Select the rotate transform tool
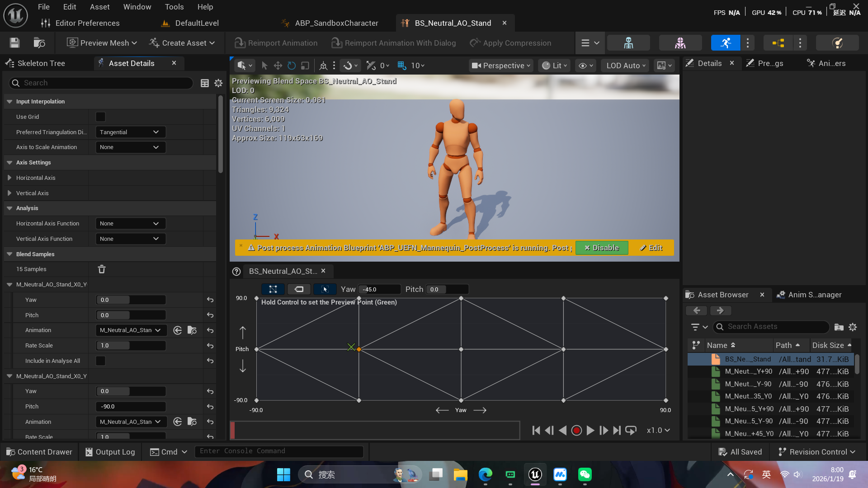The image size is (868, 488). [x=292, y=66]
